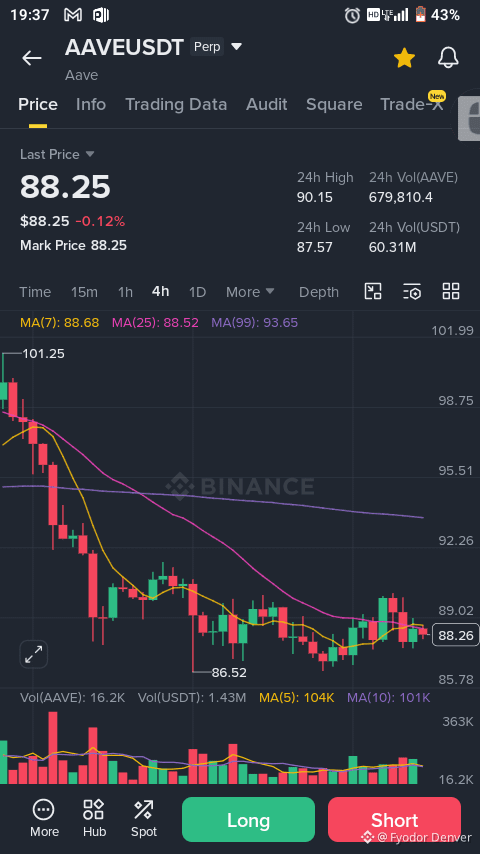Select the 4h chart interval
The width and height of the screenshot is (480, 854).
pyautogui.click(x=160, y=291)
